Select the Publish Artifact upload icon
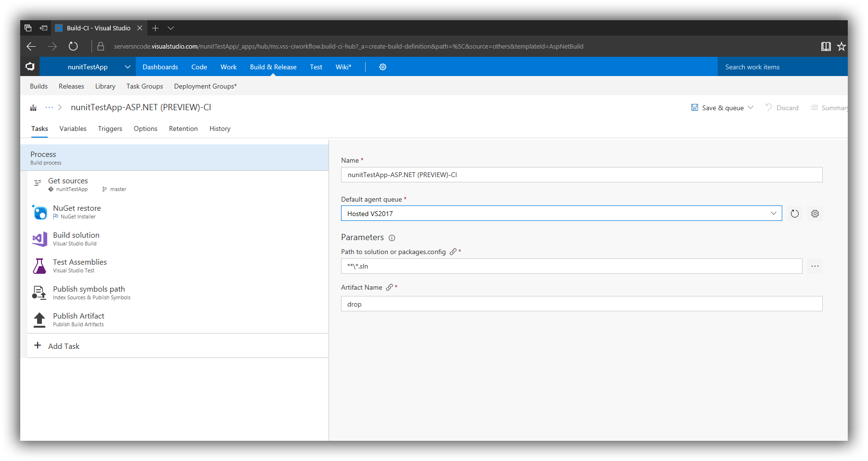The image size is (868, 461). tap(39, 320)
